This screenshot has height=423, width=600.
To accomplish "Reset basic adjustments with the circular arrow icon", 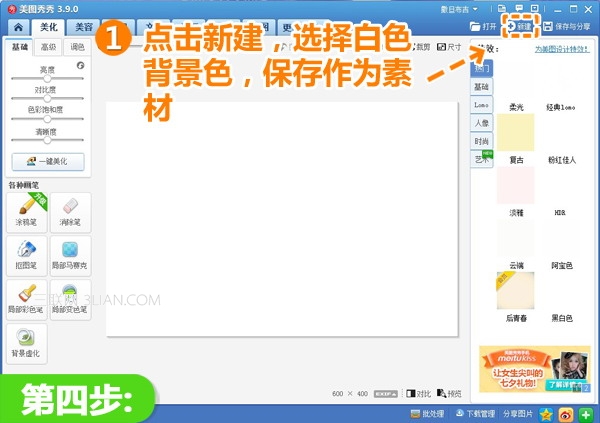I will click(80, 65).
